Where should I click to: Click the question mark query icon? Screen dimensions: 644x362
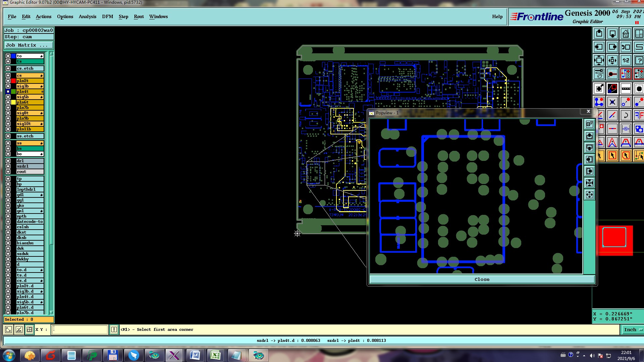639,61
